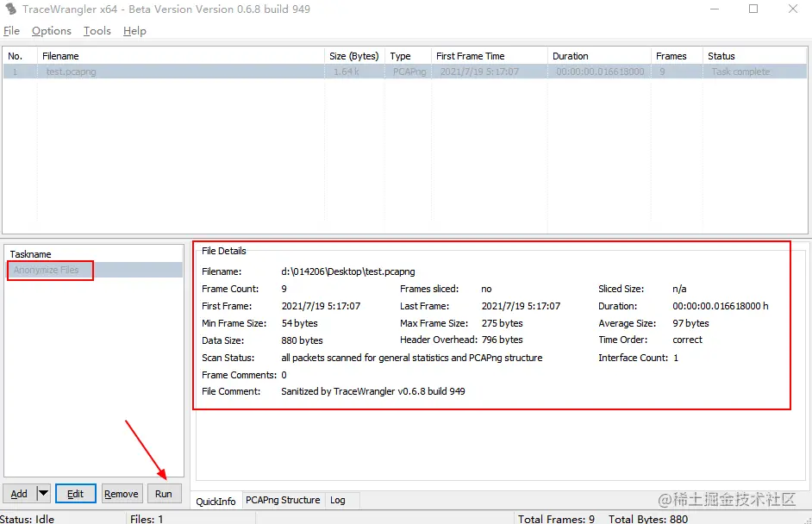812x524 pixels.
Task: Close the TraceWrangler window
Action: click(x=793, y=9)
